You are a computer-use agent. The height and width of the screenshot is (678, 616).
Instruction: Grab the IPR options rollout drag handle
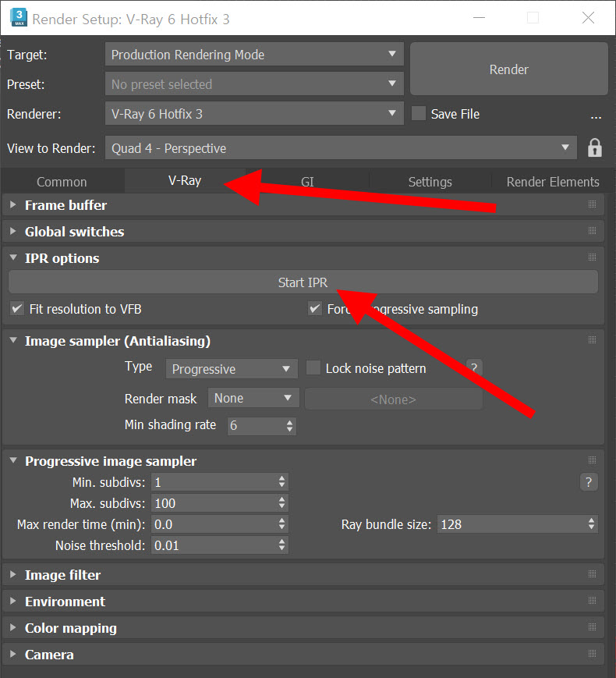(x=593, y=257)
